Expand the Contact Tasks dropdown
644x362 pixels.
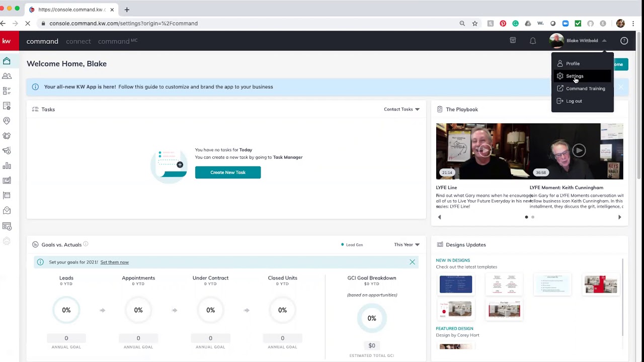pos(401,109)
